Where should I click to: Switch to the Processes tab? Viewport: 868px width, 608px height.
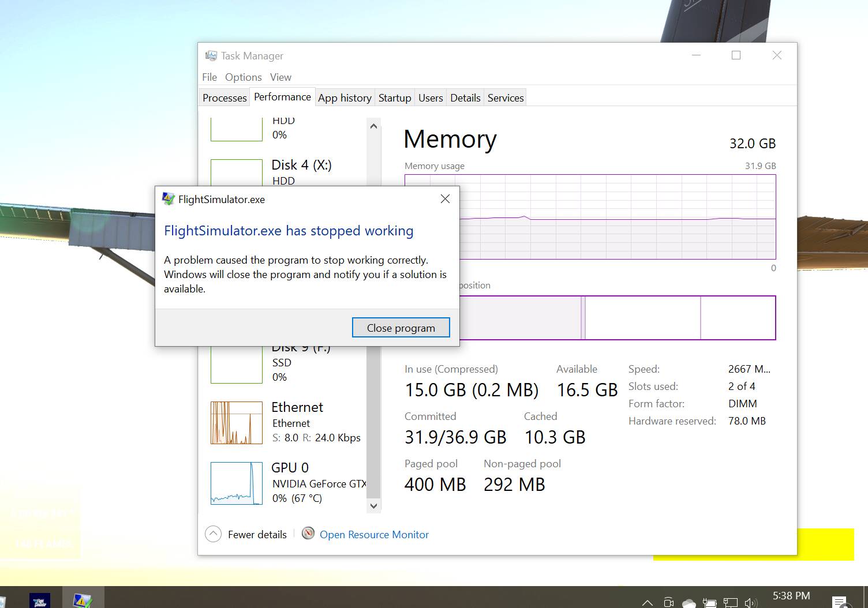[225, 98]
